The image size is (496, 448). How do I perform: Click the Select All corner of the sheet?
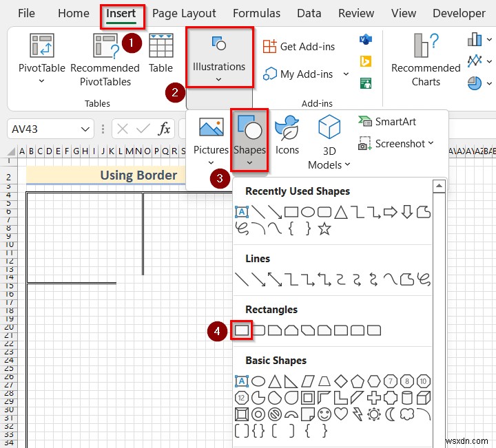(10, 151)
